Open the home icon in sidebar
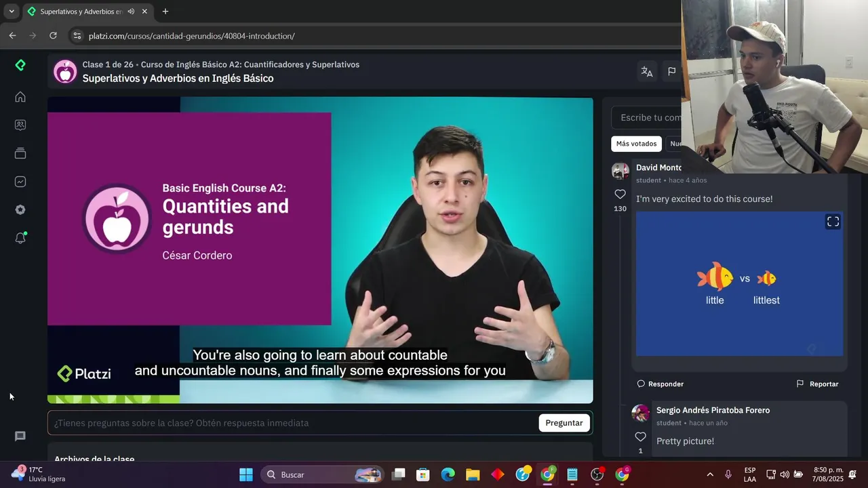The width and height of the screenshot is (868, 488). pyautogui.click(x=20, y=97)
